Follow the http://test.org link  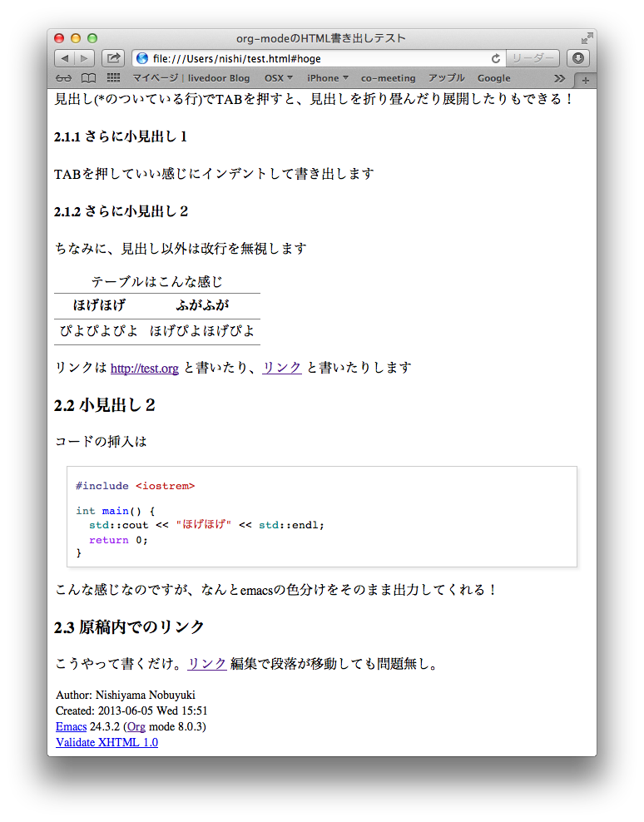[x=144, y=368]
